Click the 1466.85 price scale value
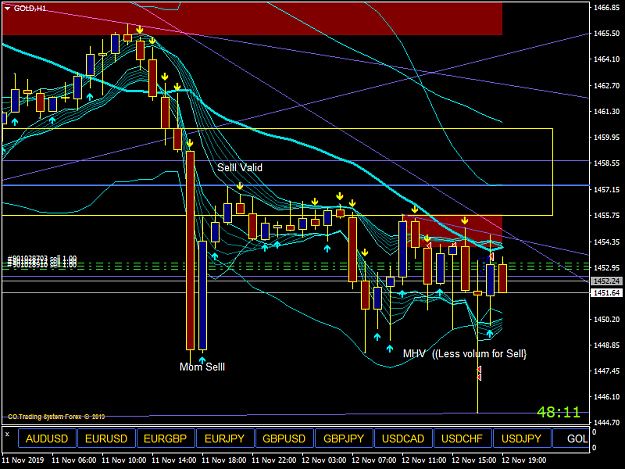 pos(607,7)
